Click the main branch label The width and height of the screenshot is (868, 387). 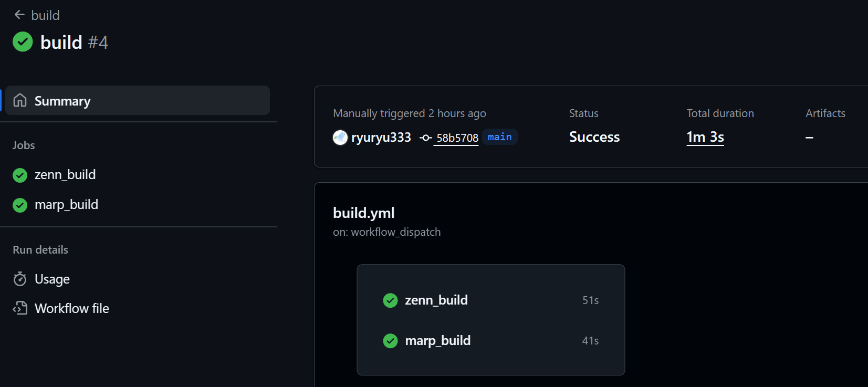(x=499, y=137)
